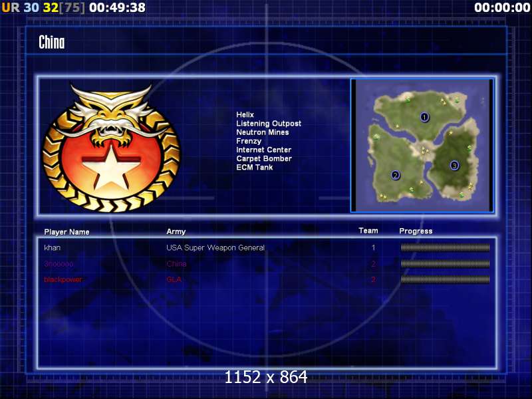Click the Team column header

tap(368, 231)
